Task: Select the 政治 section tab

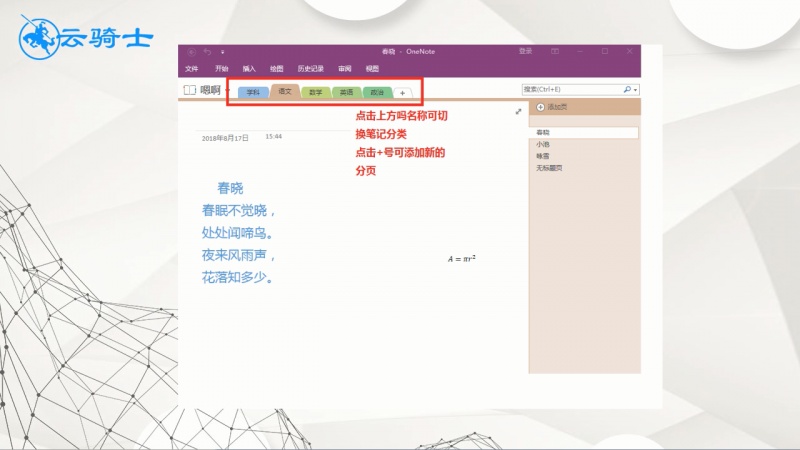Action: click(x=377, y=92)
